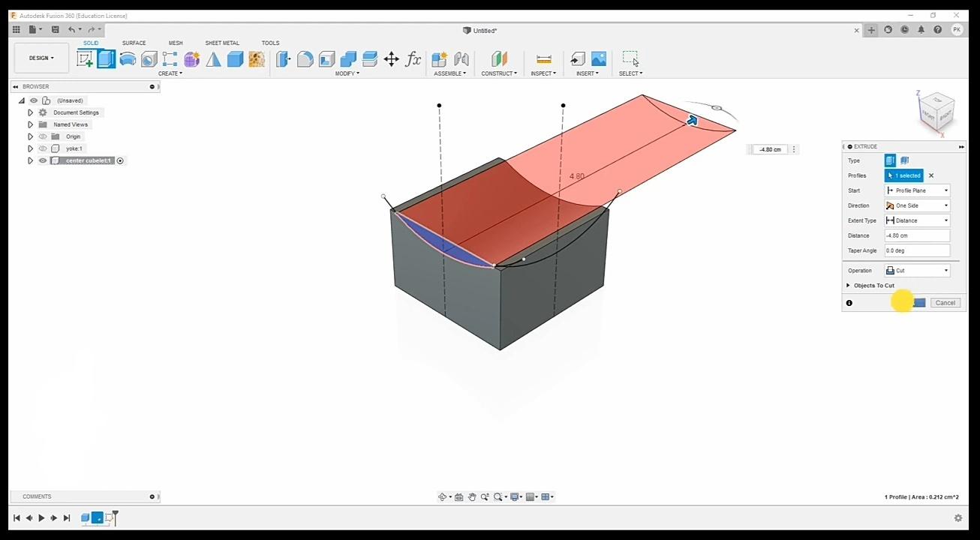Save the document with the Save icon
Viewport: 980px width, 540px height.
(x=55, y=30)
